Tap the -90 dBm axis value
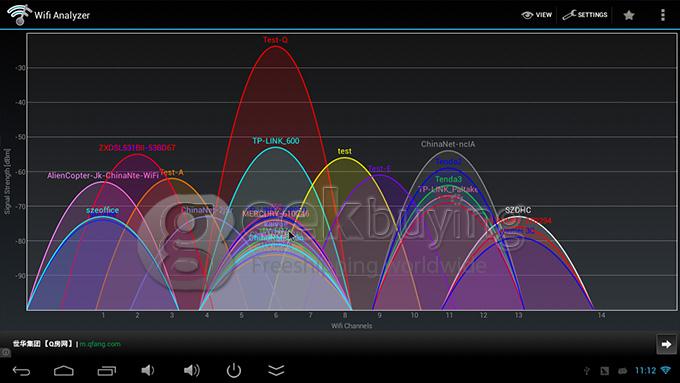Viewport: 680px width, 383px height. pos(21,276)
